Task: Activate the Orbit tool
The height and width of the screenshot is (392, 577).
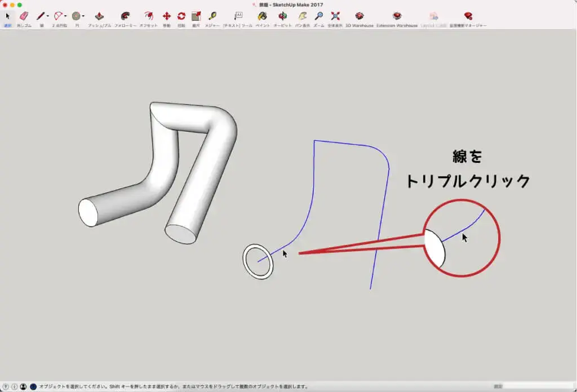Action: point(282,16)
